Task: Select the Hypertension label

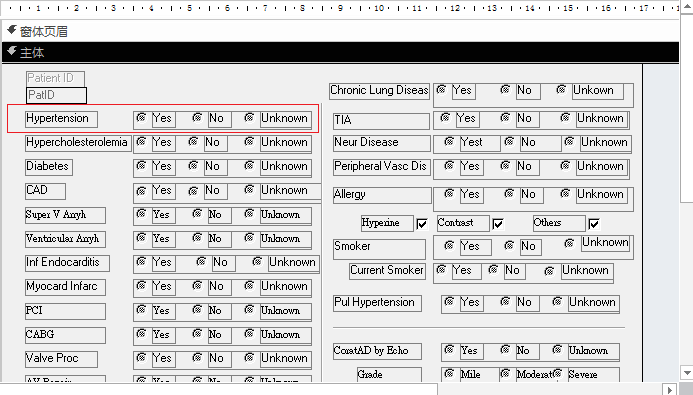Action: click(x=61, y=119)
